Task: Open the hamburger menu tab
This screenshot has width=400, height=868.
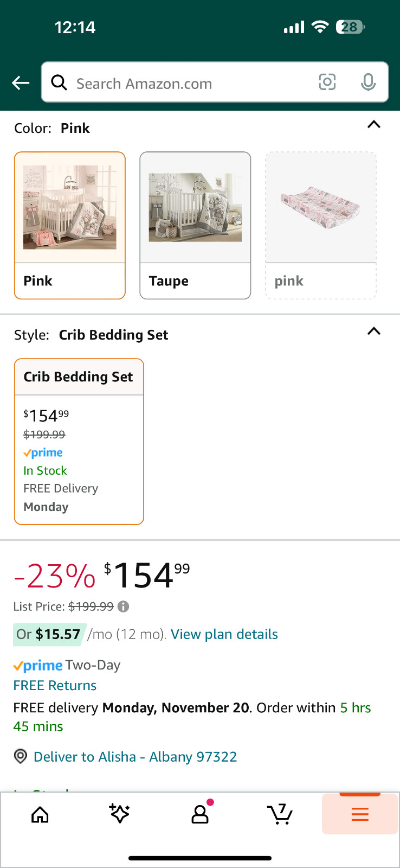Action: pos(360,814)
